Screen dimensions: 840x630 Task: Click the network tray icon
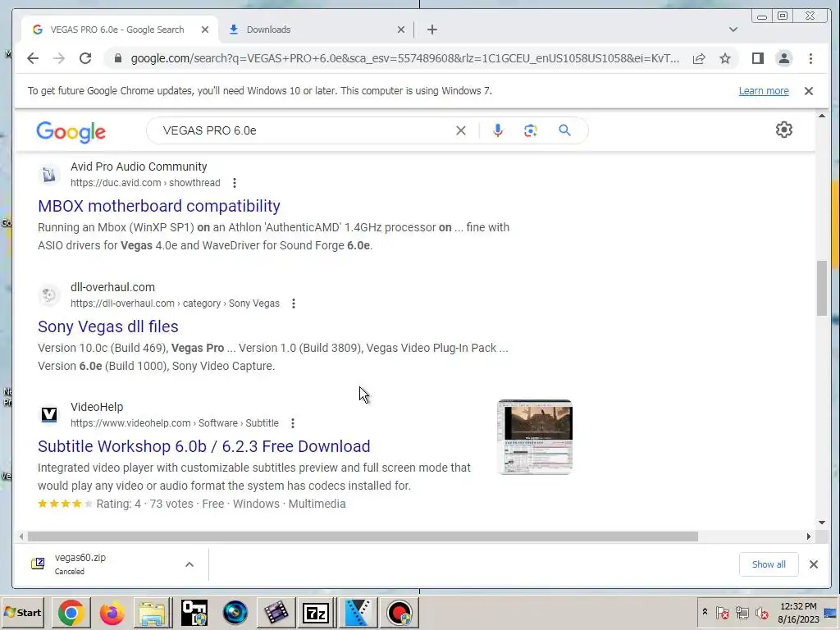point(742,613)
